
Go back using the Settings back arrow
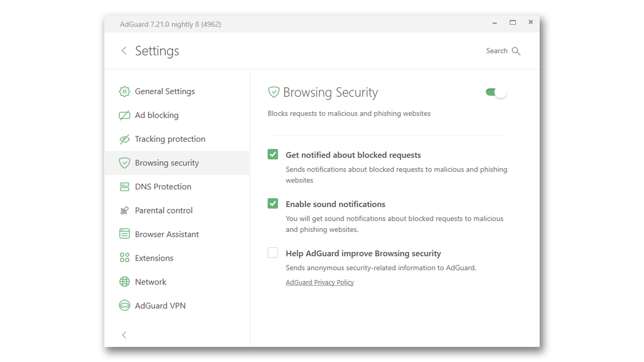point(124,51)
